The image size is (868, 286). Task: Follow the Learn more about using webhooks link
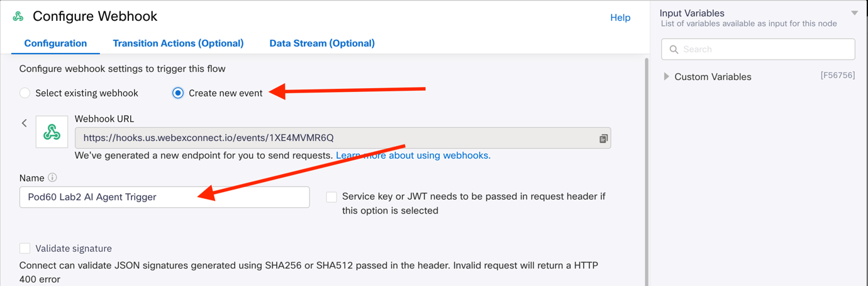tap(413, 155)
